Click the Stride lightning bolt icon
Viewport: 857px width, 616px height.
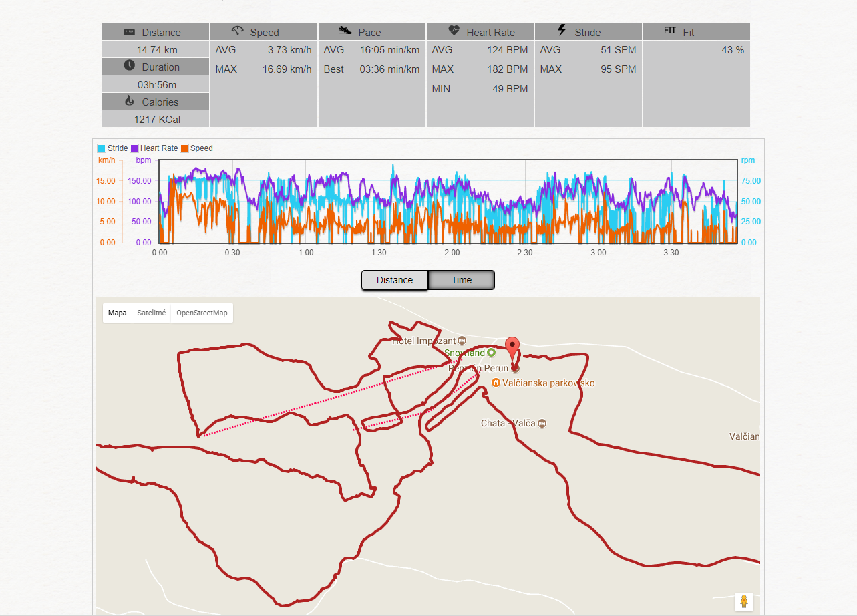coord(562,31)
